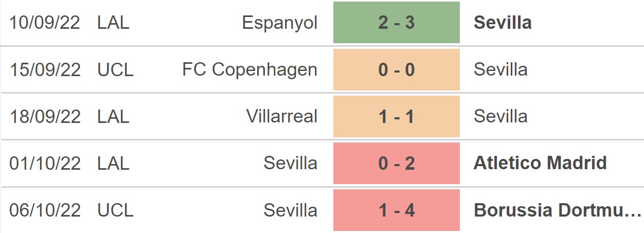
Task: Click the Espanyol team name
Action: (280, 23)
